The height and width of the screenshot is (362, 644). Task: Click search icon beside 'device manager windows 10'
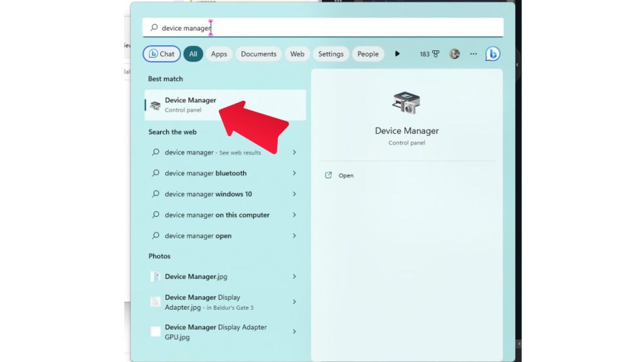(156, 194)
